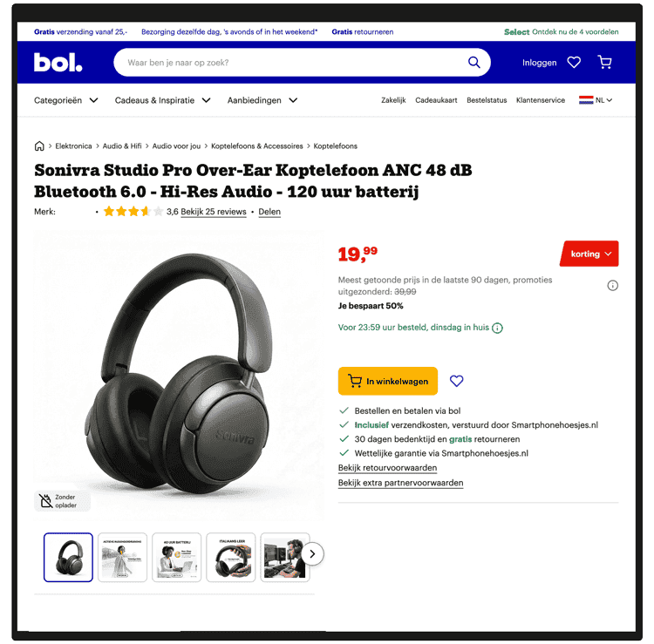
Task: Go to home via breadcrumb house icon
Action: 39,146
